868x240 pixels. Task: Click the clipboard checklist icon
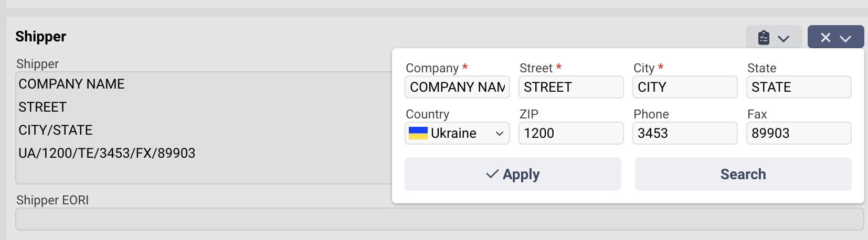coord(764,38)
